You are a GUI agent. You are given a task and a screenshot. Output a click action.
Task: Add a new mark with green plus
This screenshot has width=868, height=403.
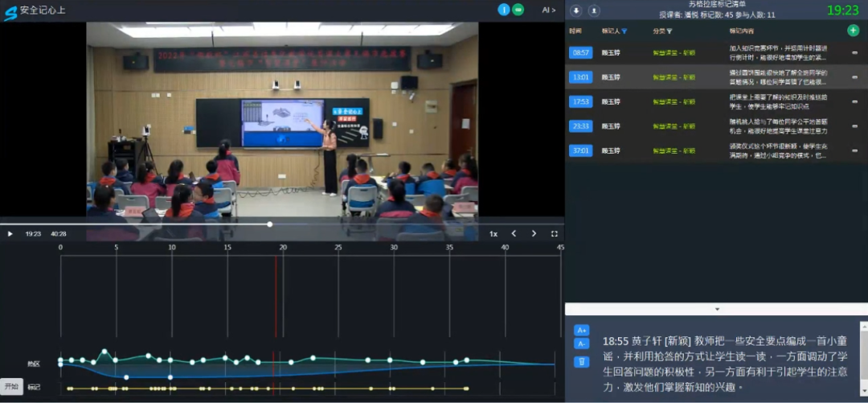(853, 31)
